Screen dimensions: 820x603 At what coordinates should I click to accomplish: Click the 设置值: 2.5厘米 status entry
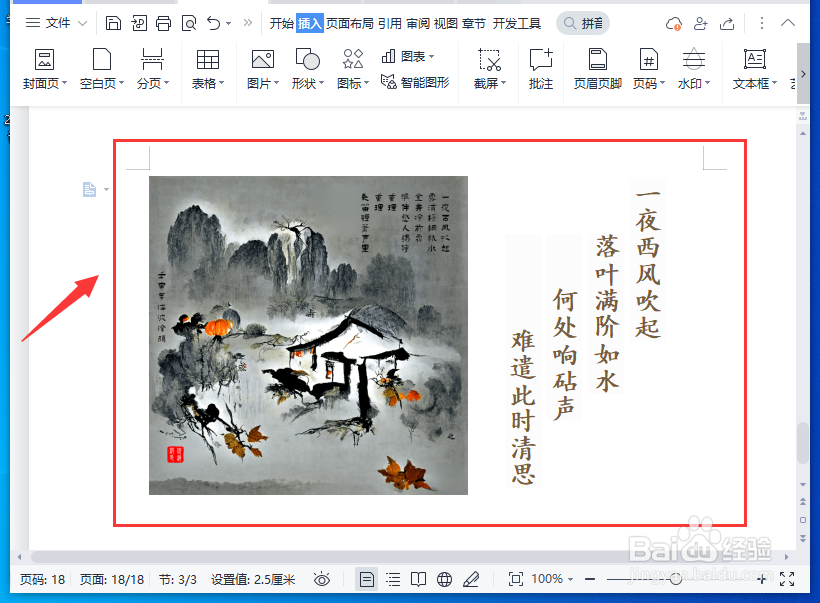point(253,579)
